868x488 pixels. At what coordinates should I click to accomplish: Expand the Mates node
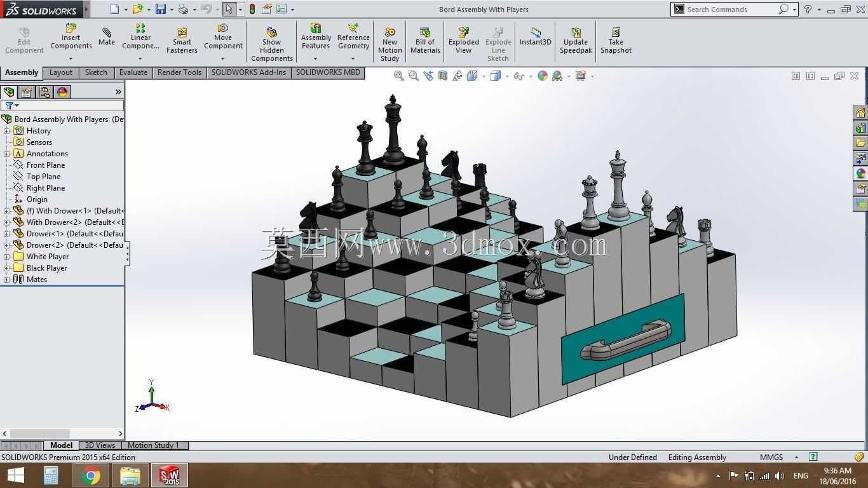7,280
